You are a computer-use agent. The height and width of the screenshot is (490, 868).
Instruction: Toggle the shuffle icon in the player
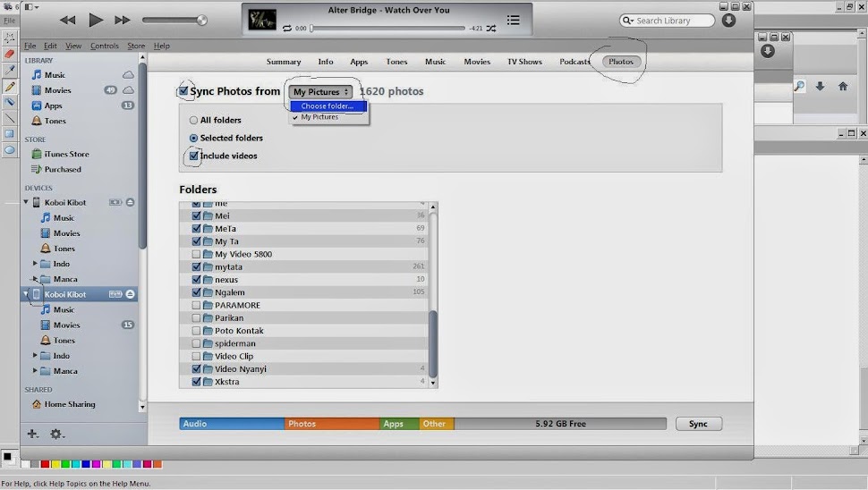click(x=491, y=29)
